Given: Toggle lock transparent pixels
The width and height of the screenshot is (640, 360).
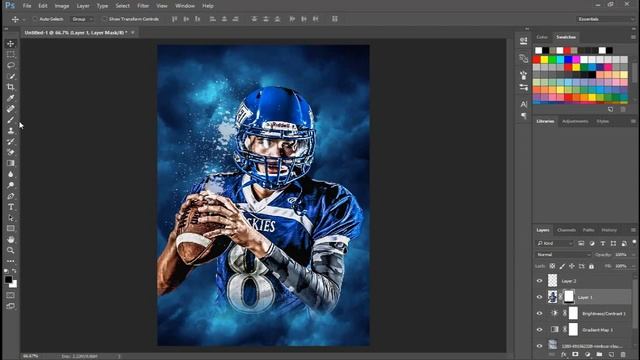Looking at the screenshot, I should 552,266.
